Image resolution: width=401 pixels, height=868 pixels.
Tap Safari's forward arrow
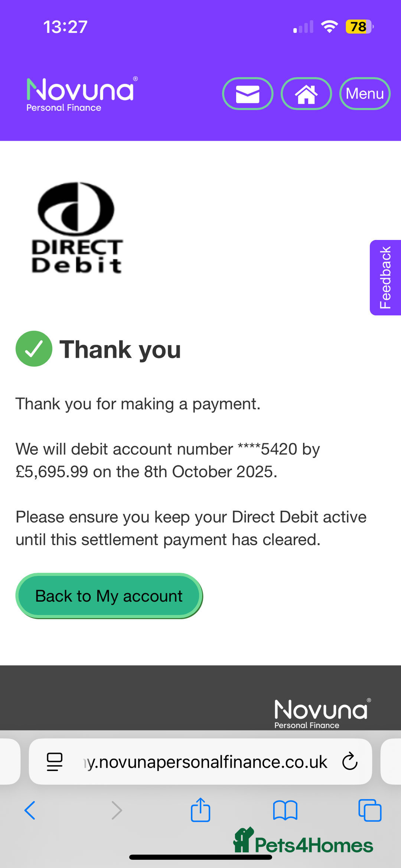coord(117,810)
